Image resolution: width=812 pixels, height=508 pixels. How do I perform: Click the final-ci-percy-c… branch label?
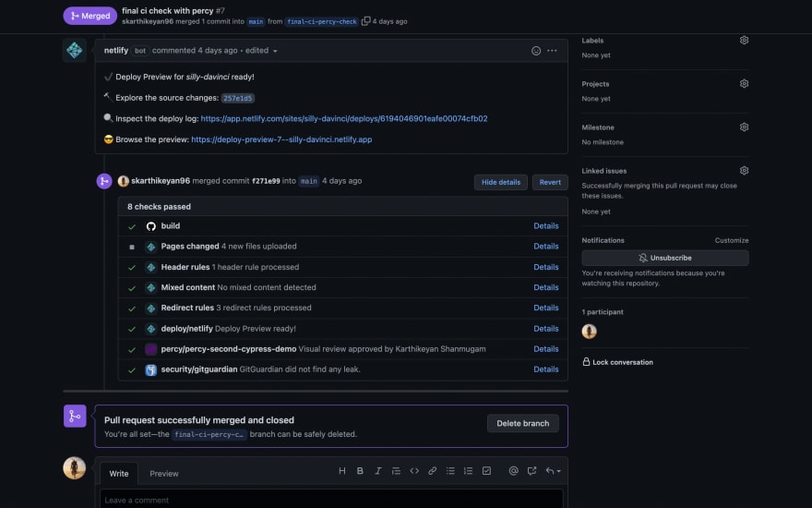(x=209, y=434)
